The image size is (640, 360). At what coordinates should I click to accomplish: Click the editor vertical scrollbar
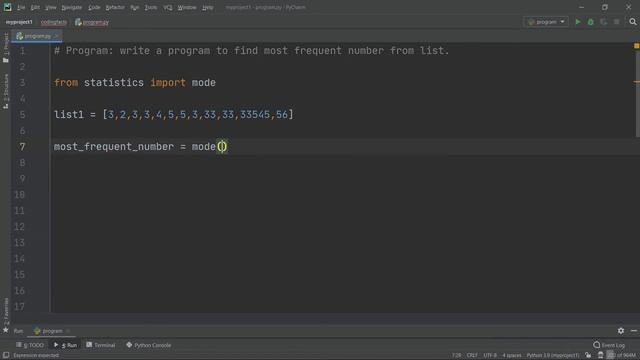pyautogui.click(x=637, y=94)
